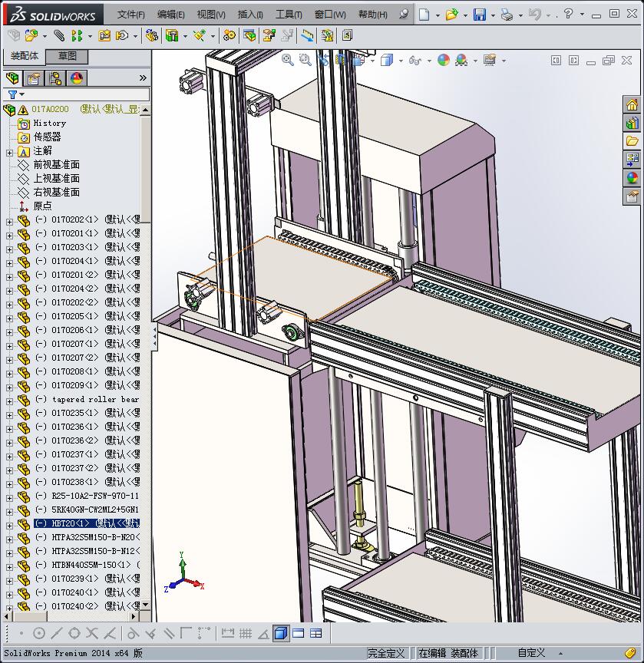Click Zoom to Fit magnifier in view toolbar
The image size is (644, 663).
[288, 60]
